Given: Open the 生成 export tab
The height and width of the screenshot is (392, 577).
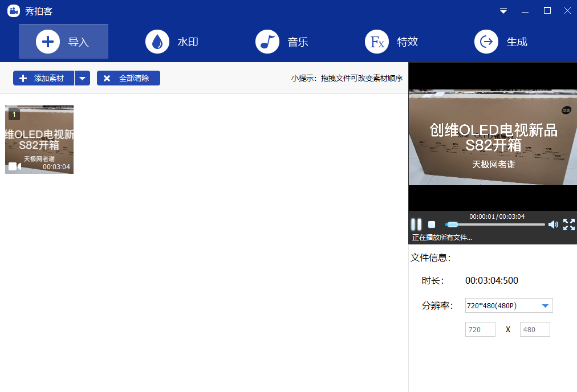Looking at the screenshot, I should click(x=501, y=42).
